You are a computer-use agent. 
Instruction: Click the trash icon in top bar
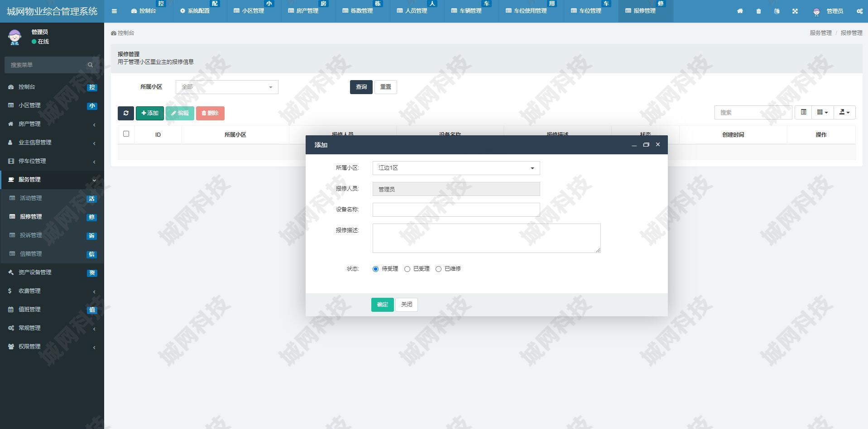(758, 11)
